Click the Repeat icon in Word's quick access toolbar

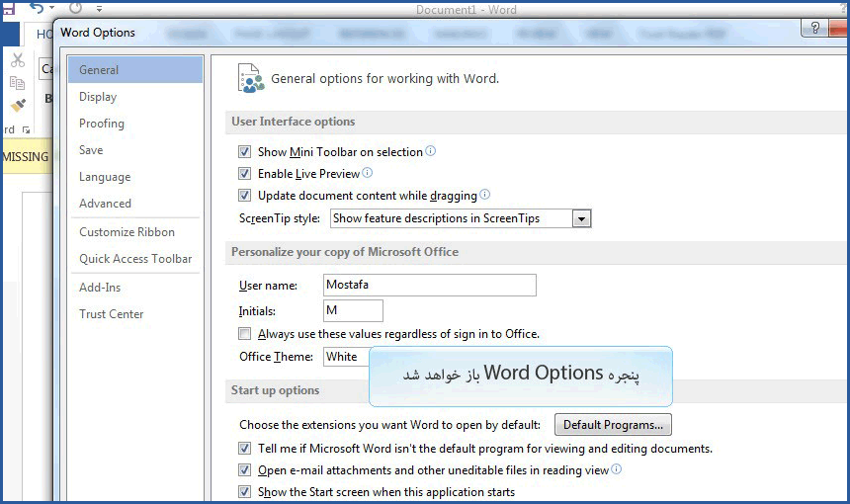tap(75, 8)
